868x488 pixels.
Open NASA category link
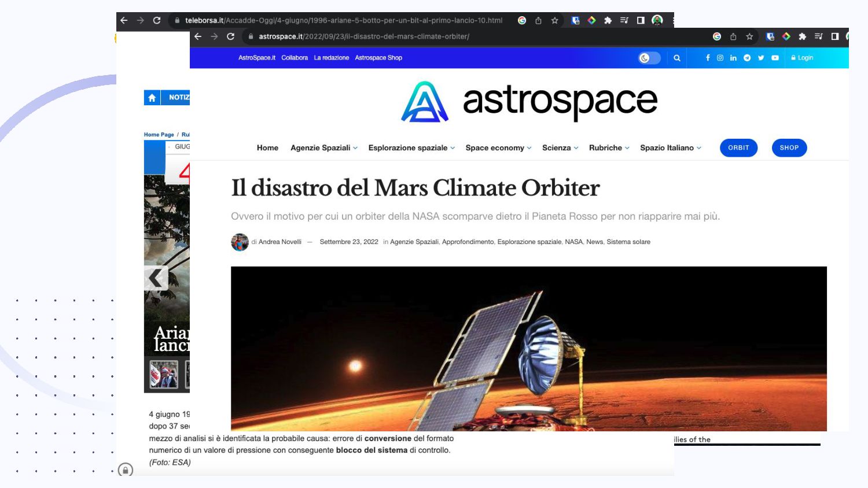pos(574,242)
